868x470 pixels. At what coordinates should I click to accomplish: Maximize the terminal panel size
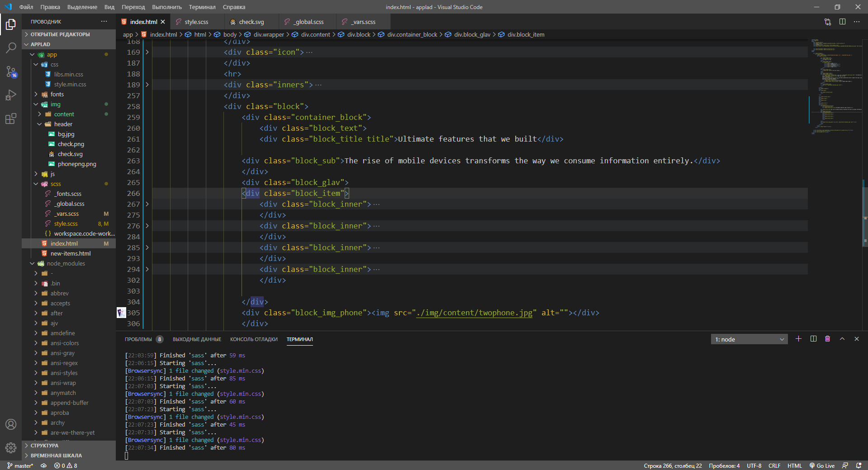click(842, 339)
